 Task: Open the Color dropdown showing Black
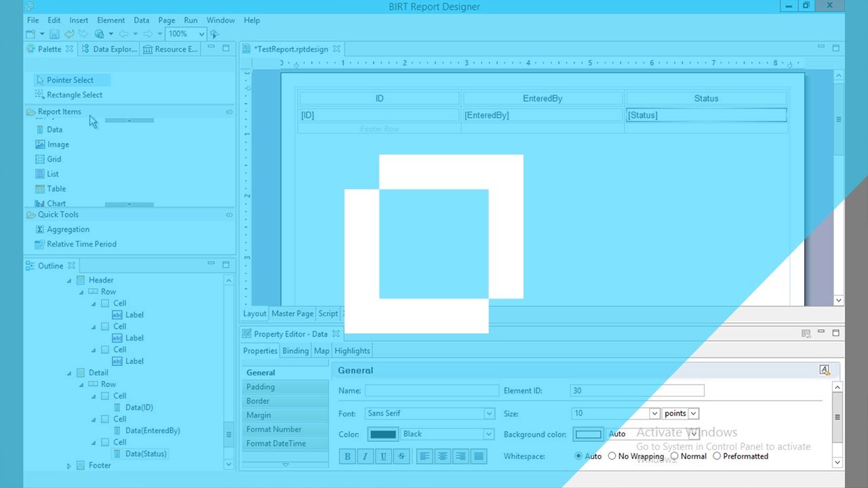click(x=488, y=434)
